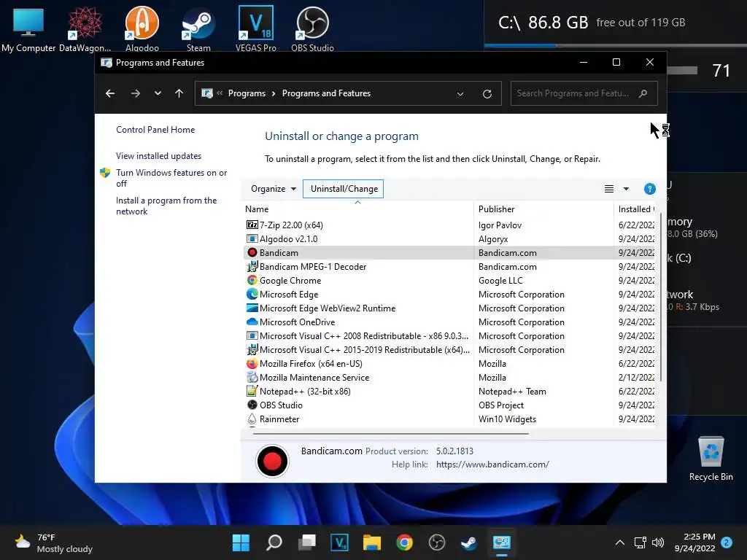Open the Help question mark icon

click(x=649, y=189)
